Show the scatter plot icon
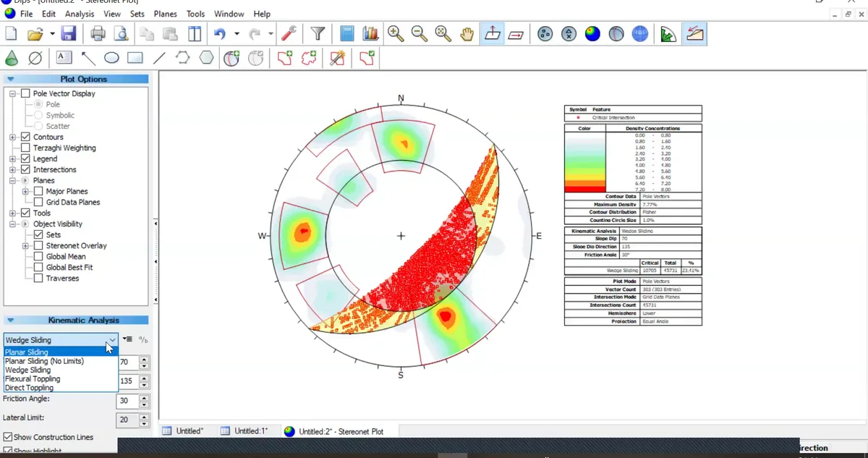Viewport: 868px width, 458px height. tap(569, 33)
